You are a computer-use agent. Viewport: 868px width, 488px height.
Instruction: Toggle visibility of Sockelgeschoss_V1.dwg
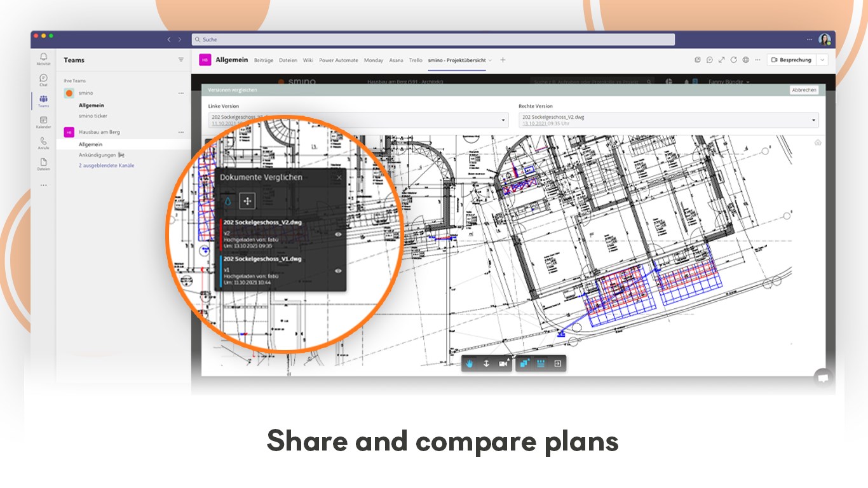338,271
